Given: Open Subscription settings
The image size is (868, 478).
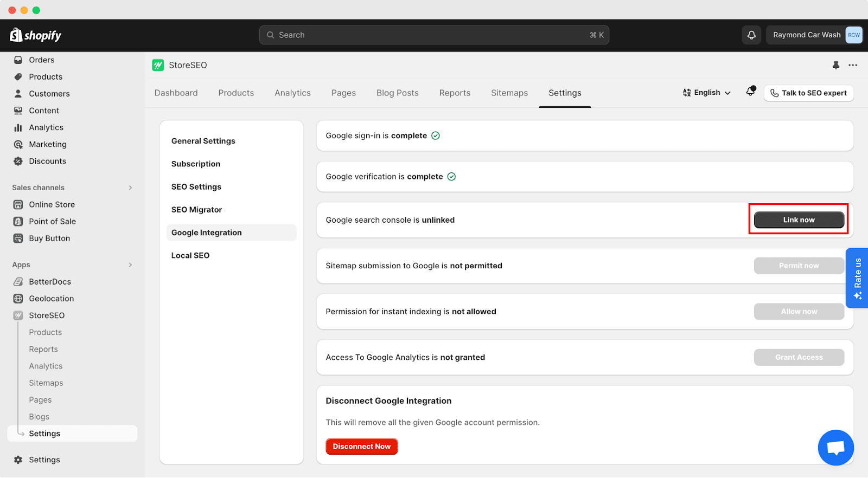Looking at the screenshot, I should point(196,164).
